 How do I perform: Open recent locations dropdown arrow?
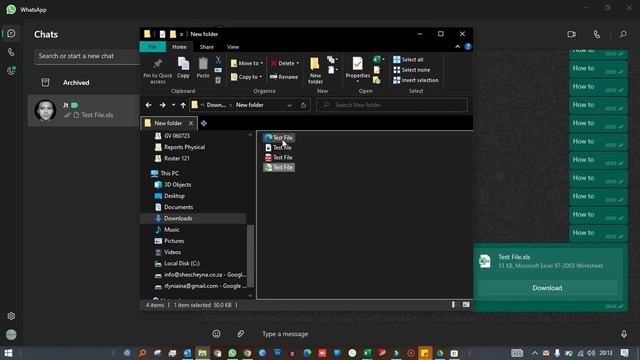pyautogui.click(x=173, y=105)
